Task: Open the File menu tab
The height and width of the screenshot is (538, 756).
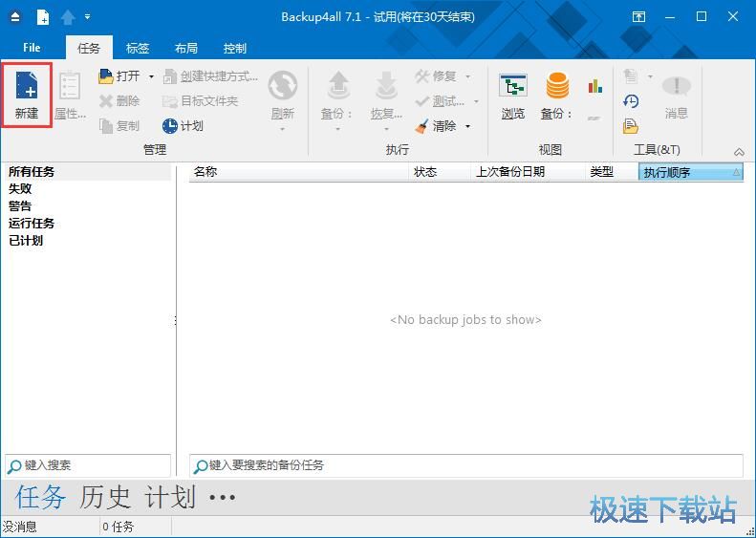Action: pos(32,48)
